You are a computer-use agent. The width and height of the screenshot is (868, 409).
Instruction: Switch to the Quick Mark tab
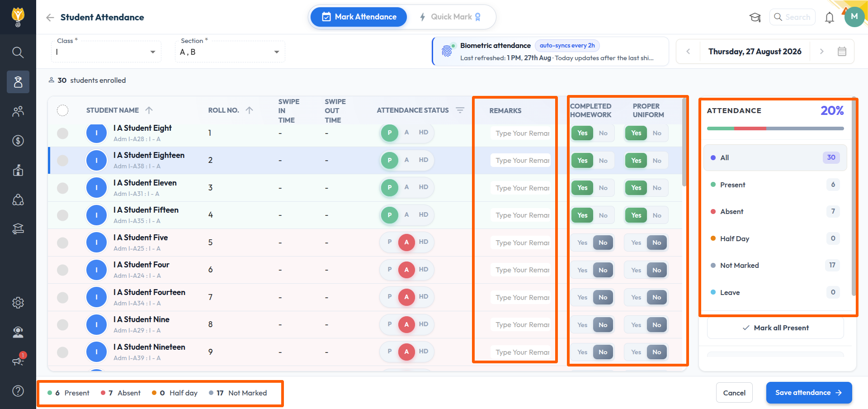tap(451, 17)
